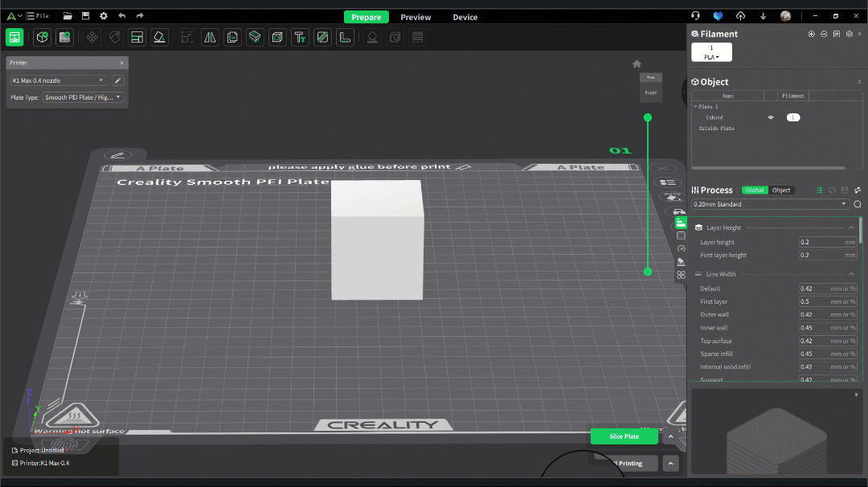Open Plate Type dropdown
868x487 pixels.
coord(83,97)
